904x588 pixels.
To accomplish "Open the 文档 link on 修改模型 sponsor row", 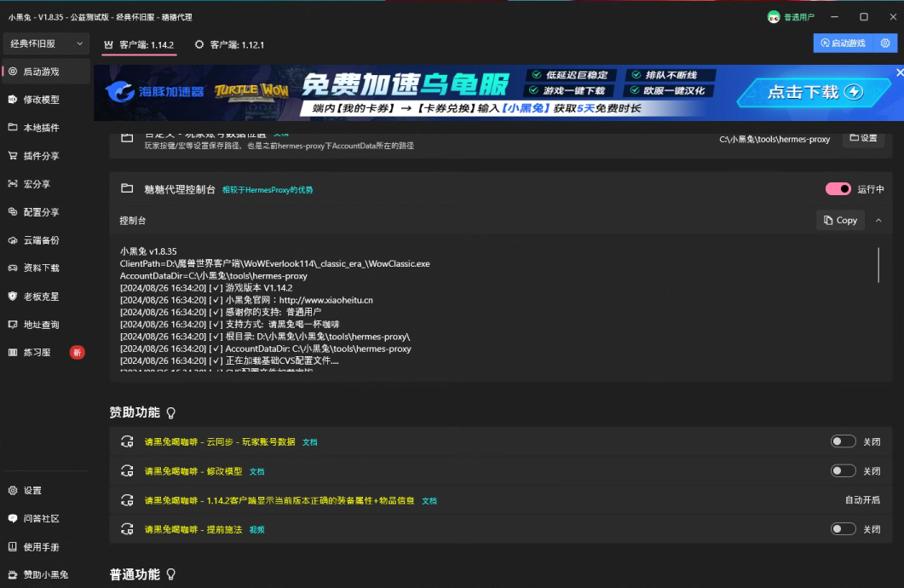I will (x=256, y=471).
